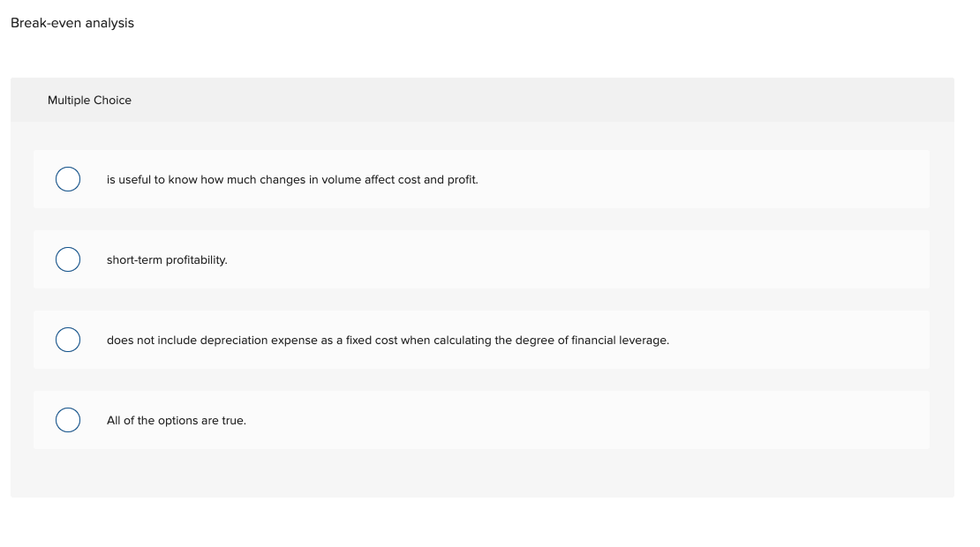
Task: Click the 'Multiple Choice' header label
Action: (89, 100)
